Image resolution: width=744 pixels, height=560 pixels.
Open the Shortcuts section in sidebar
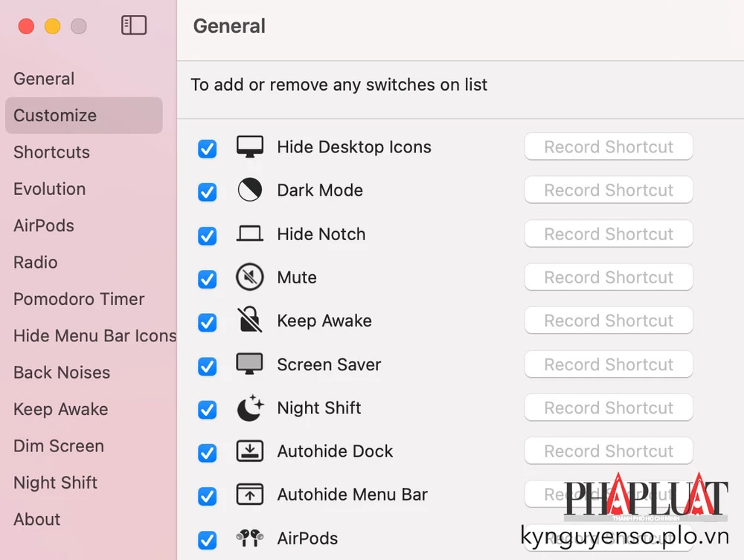(51, 152)
